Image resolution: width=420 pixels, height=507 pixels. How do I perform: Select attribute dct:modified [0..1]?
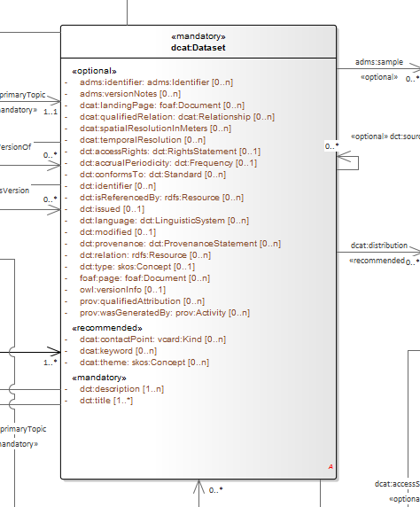coord(118,232)
